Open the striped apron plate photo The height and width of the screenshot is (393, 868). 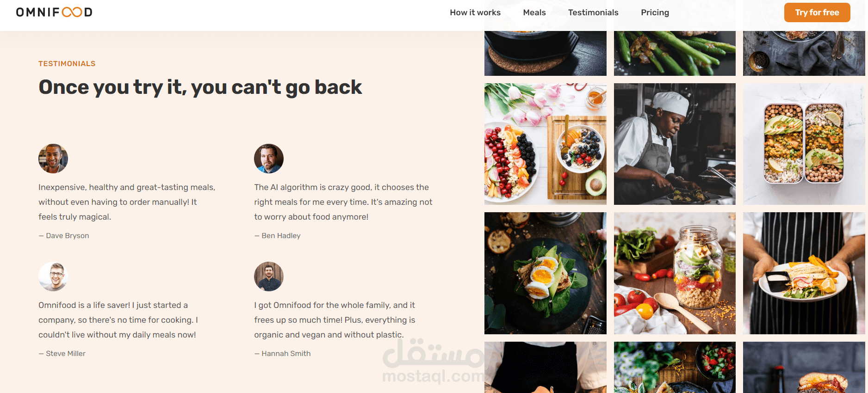[804, 273]
